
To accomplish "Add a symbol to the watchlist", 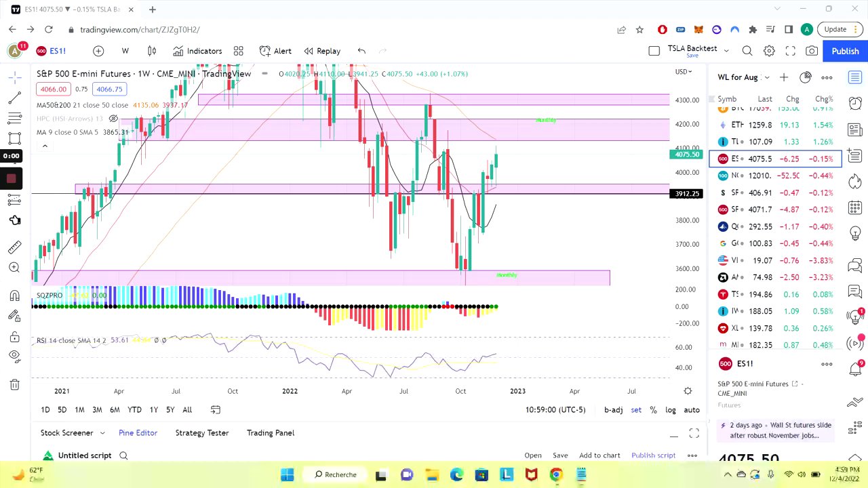I will pos(784,77).
